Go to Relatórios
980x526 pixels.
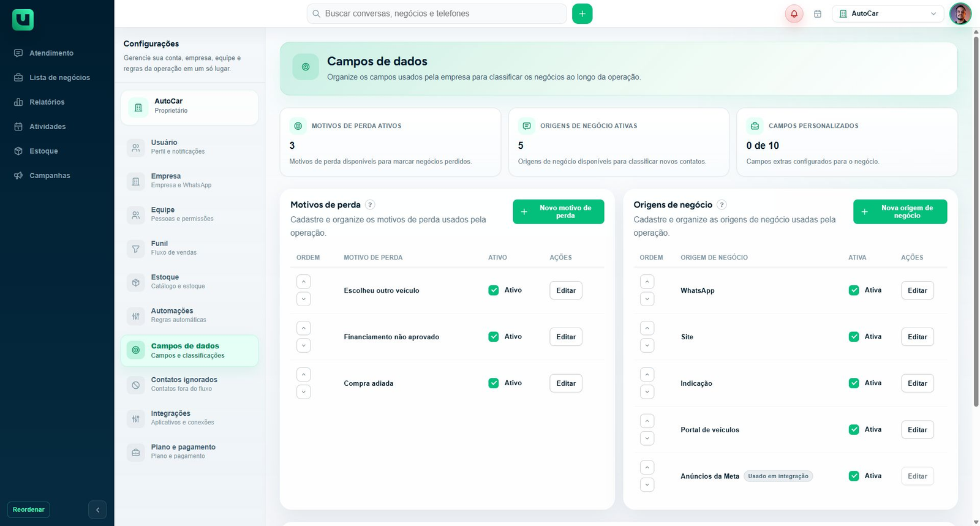point(47,102)
